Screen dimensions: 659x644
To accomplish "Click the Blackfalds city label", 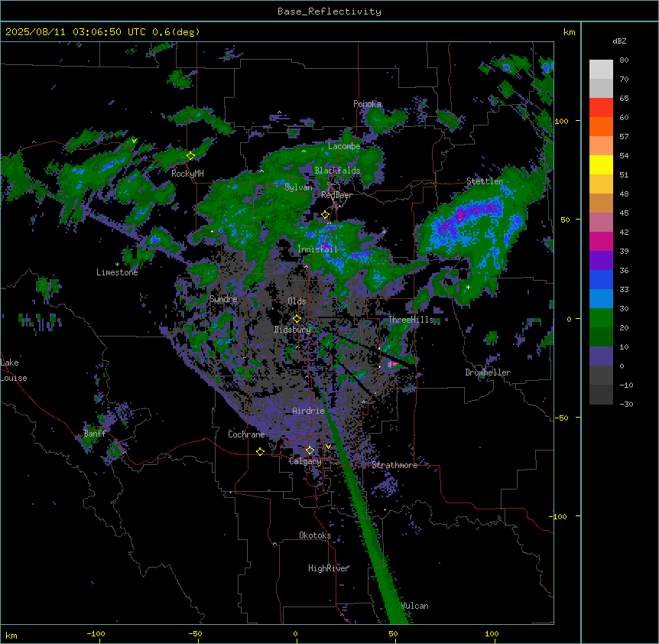I will pos(337,171).
